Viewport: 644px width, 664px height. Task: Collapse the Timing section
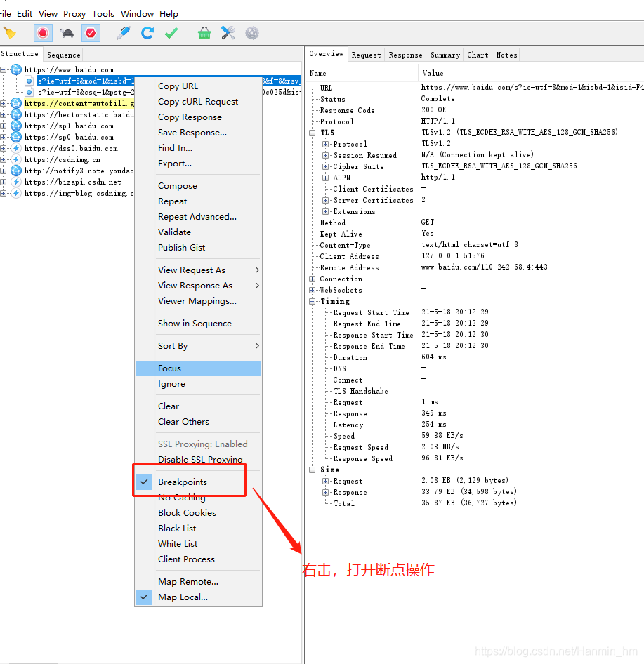pos(313,302)
